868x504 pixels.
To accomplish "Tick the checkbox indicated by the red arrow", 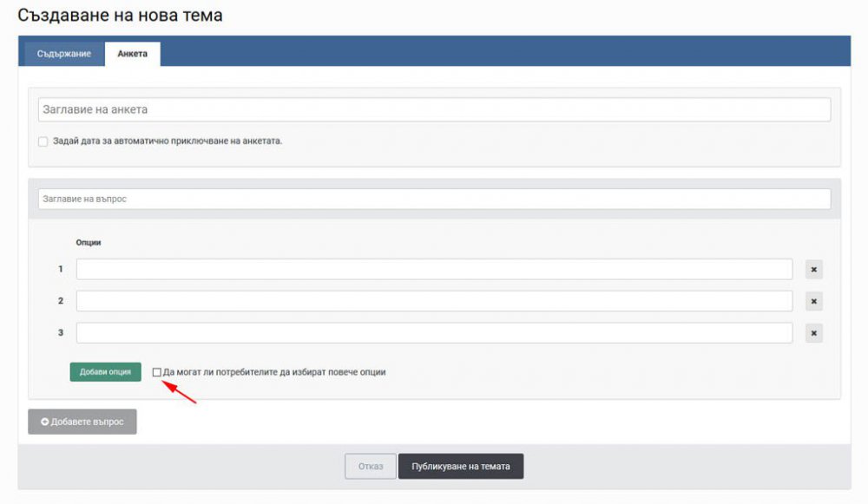I will pos(157,371).
